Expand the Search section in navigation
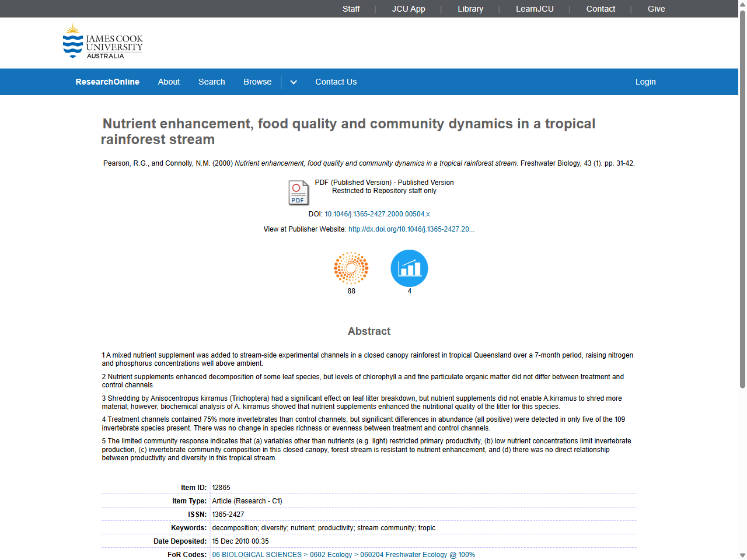 pyautogui.click(x=211, y=82)
